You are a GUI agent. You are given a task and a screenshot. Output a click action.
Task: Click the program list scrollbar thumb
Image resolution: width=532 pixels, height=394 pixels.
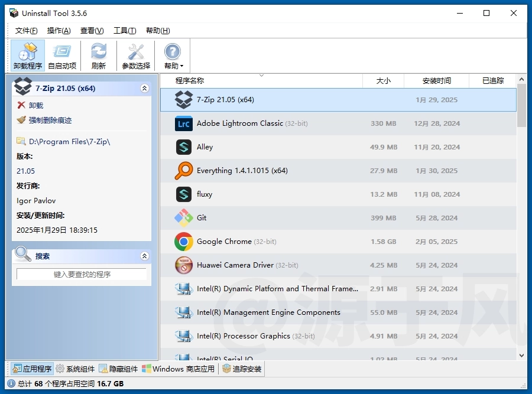click(522, 106)
